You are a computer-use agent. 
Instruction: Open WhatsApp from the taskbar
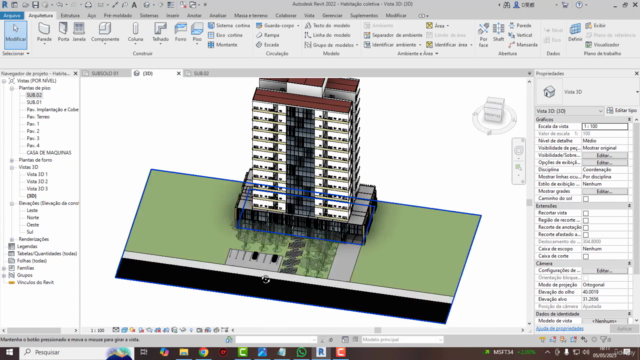(x=301, y=352)
